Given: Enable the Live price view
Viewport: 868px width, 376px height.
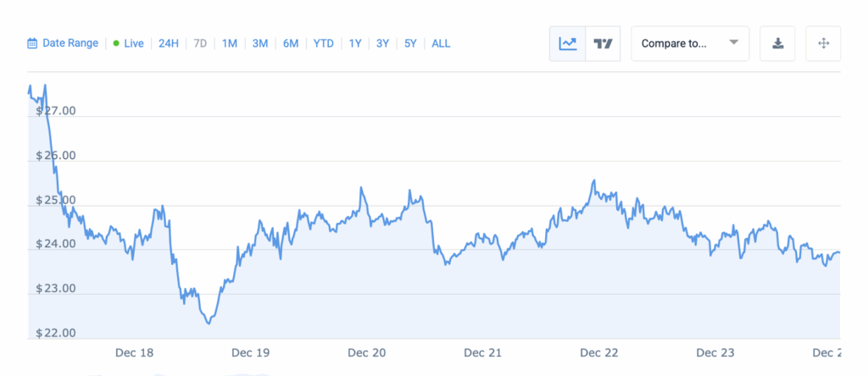Looking at the screenshot, I should [134, 43].
